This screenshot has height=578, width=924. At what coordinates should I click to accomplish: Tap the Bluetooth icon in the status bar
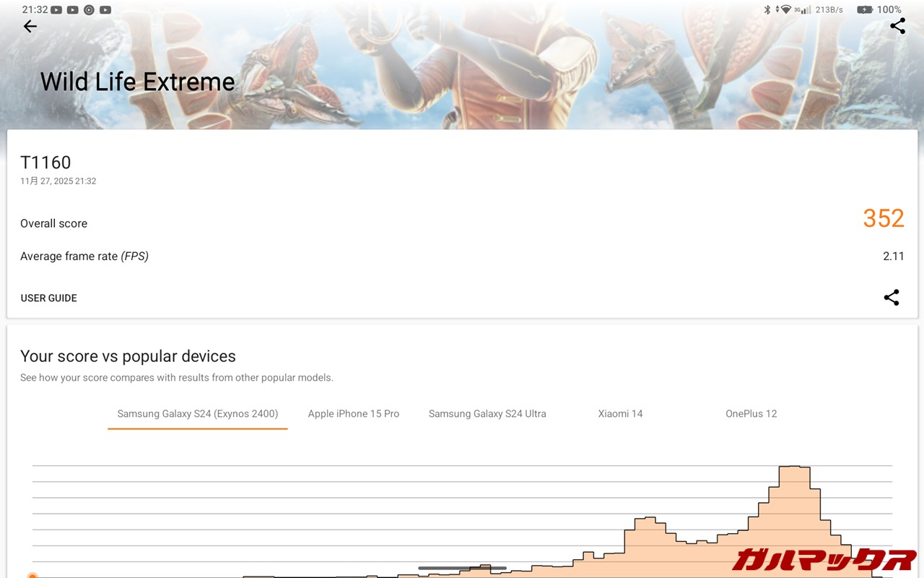[x=767, y=10]
